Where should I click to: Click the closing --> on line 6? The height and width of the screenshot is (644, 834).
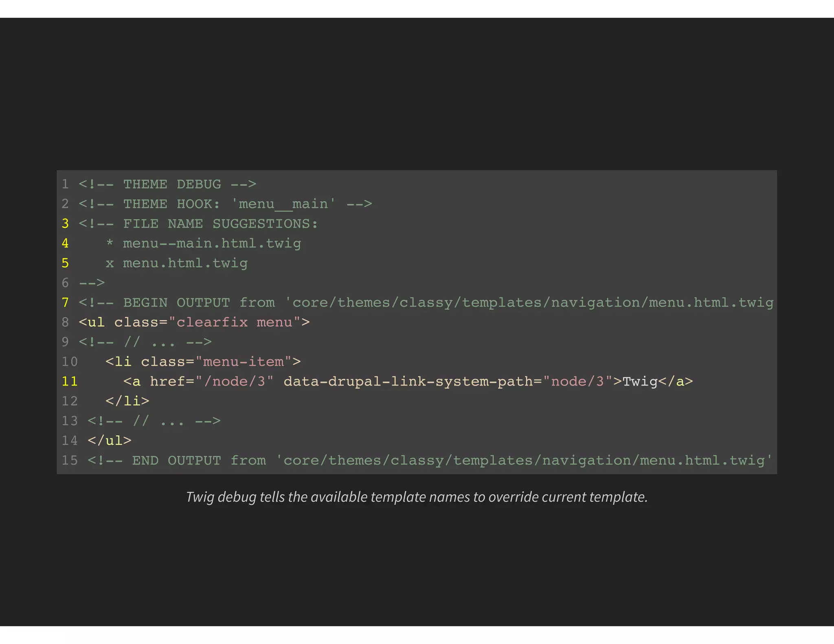point(92,283)
